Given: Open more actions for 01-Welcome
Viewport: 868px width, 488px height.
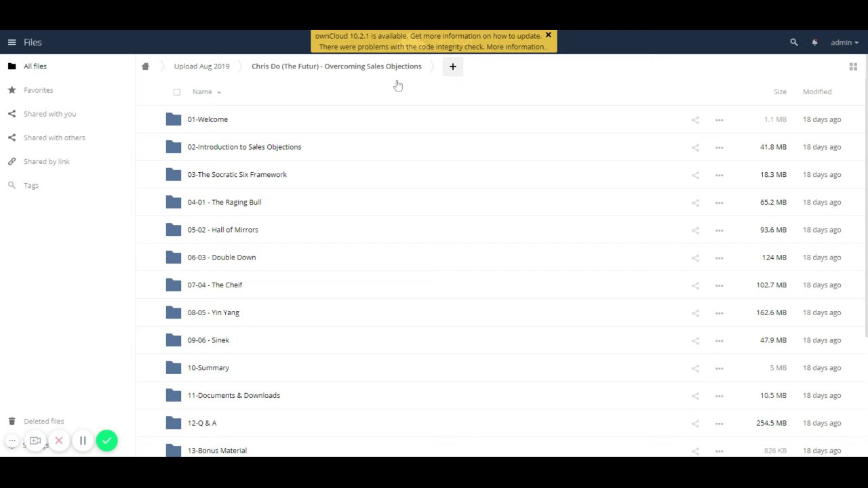Looking at the screenshot, I should [x=719, y=120].
